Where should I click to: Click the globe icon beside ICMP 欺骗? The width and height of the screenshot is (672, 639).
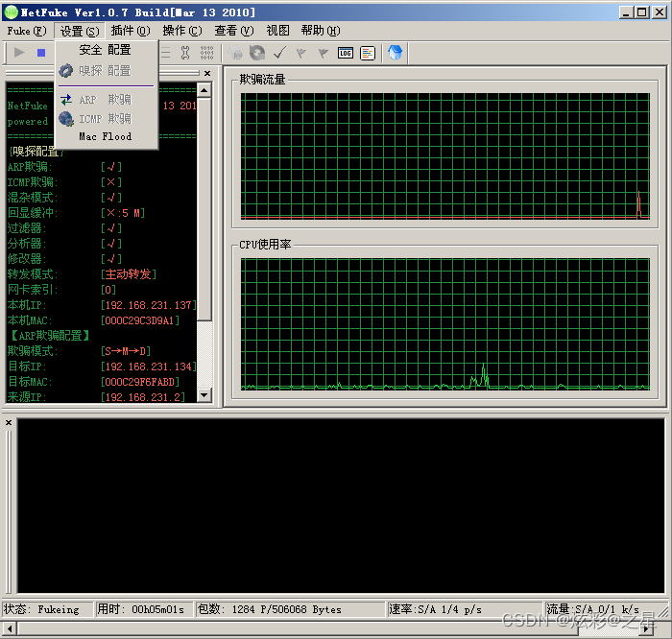click(x=66, y=119)
